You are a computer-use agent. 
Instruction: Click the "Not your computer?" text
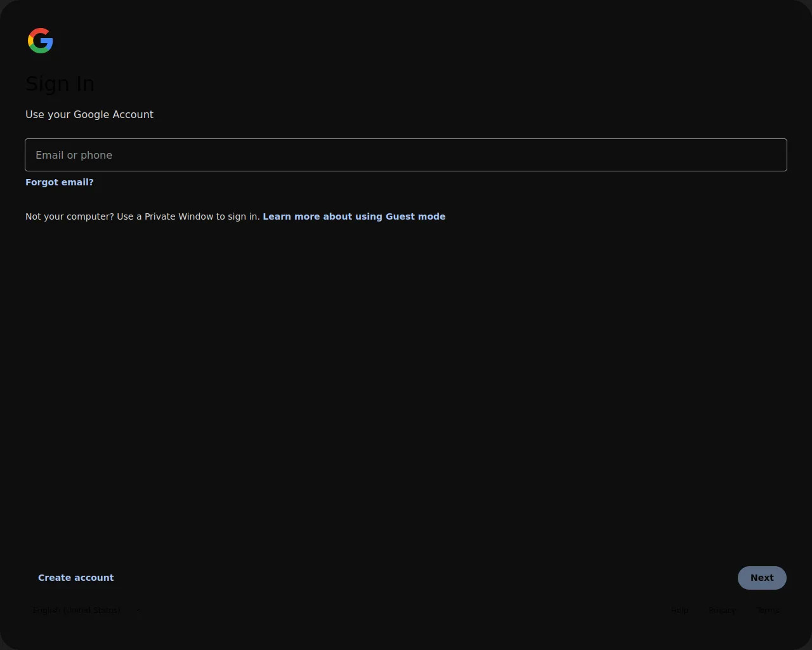[70, 216]
